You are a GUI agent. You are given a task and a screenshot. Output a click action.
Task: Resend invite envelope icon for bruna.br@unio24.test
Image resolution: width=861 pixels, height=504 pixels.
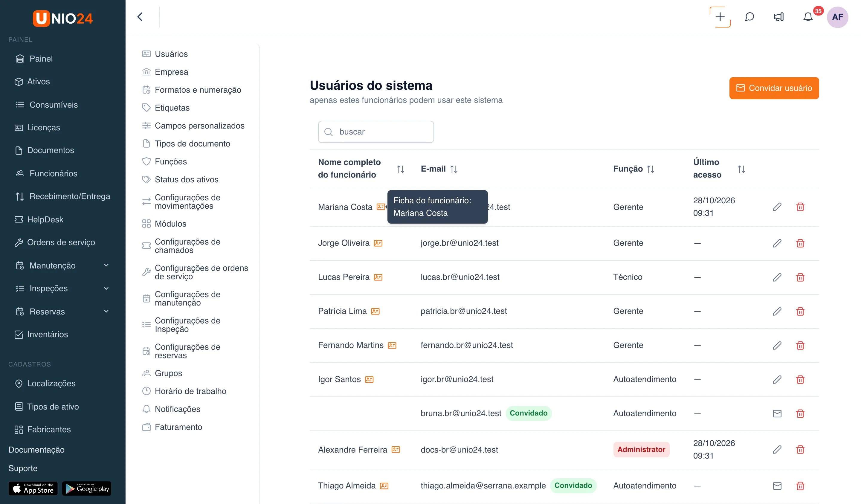[x=777, y=413]
